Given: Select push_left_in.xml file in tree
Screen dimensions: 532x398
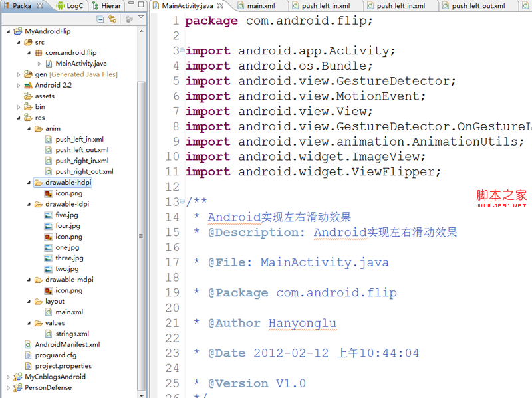Looking at the screenshot, I should 74,140.
